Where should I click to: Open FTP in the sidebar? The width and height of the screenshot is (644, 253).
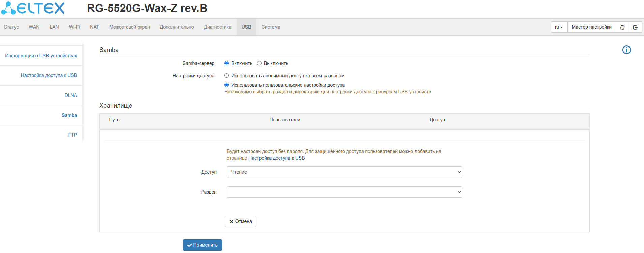[x=72, y=135]
